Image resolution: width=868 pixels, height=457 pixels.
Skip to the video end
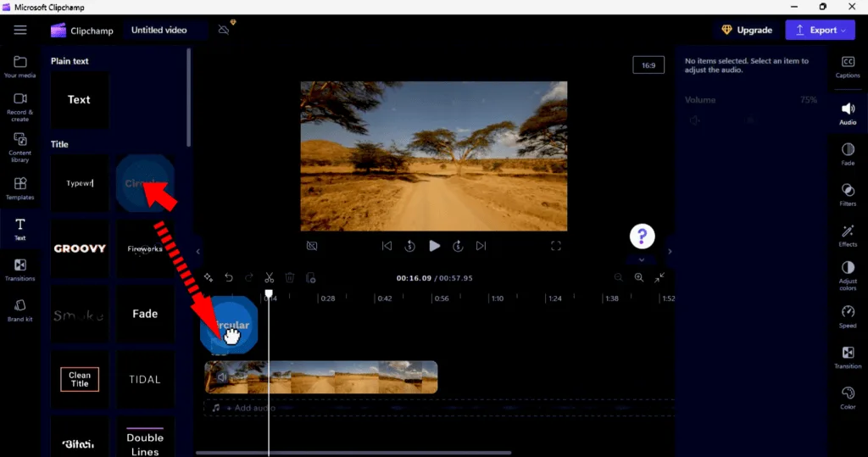[x=481, y=246]
